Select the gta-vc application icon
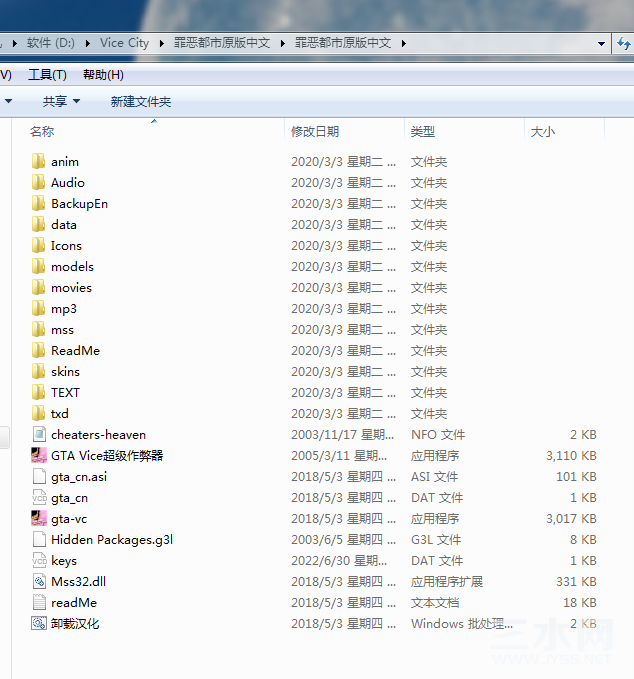The image size is (634, 679). coord(39,518)
